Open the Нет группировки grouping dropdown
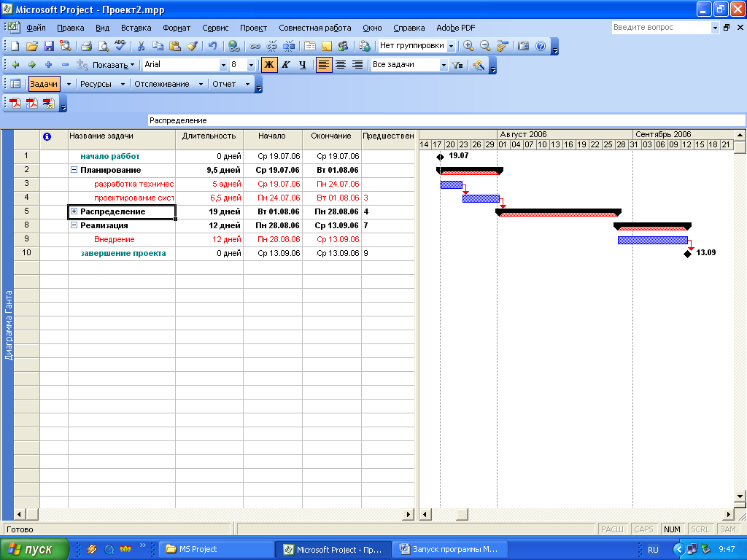 (x=451, y=46)
